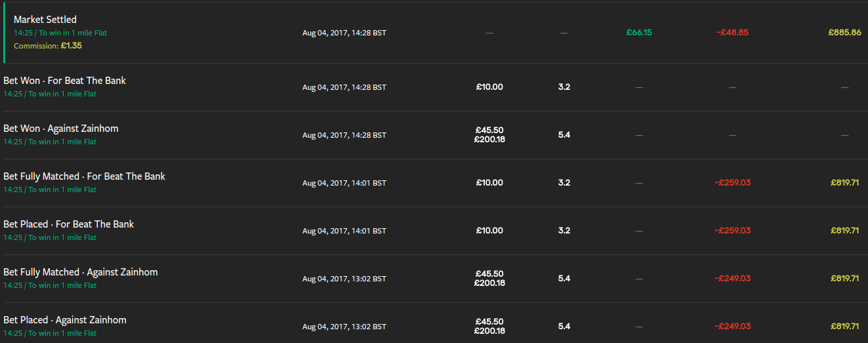This screenshot has height=343, width=868.
Task: Click £10.00 stake in Bet Placed Beat The Bank row
Action: [x=489, y=230]
